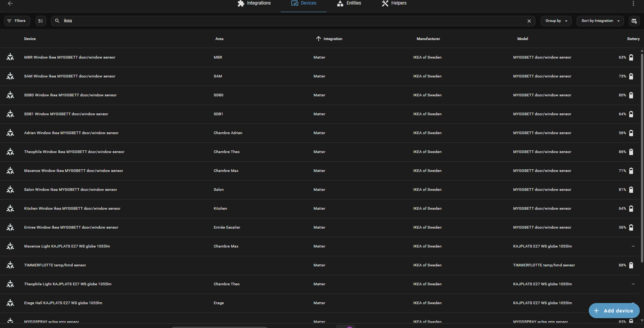Click the 80% battery value
Image resolution: width=644 pixels, height=328 pixels.
pos(622,95)
